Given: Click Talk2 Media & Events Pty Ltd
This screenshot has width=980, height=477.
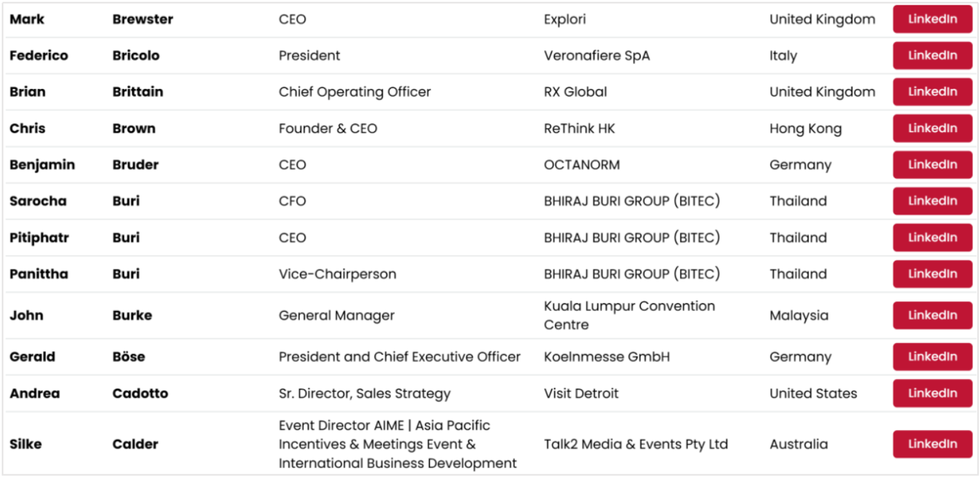Looking at the screenshot, I should coord(635,444).
